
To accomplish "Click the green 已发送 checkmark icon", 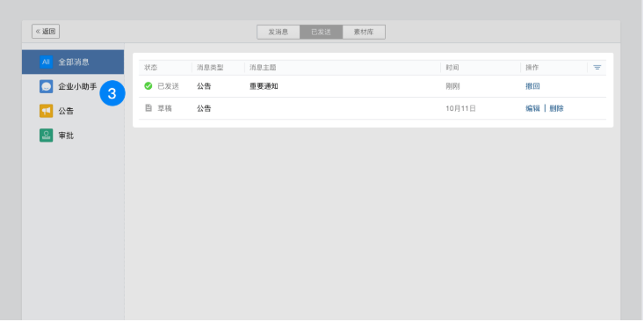I will pyautogui.click(x=148, y=86).
